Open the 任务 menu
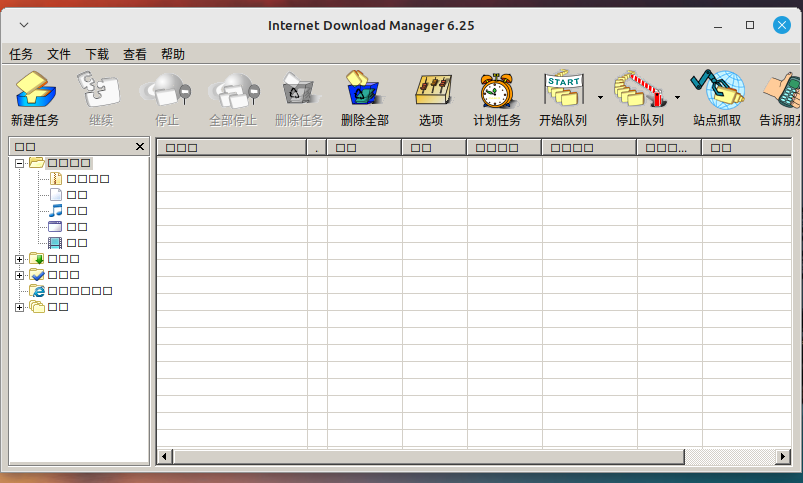The height and width of the screenshot is (483, 803). (x=21, y=54)
